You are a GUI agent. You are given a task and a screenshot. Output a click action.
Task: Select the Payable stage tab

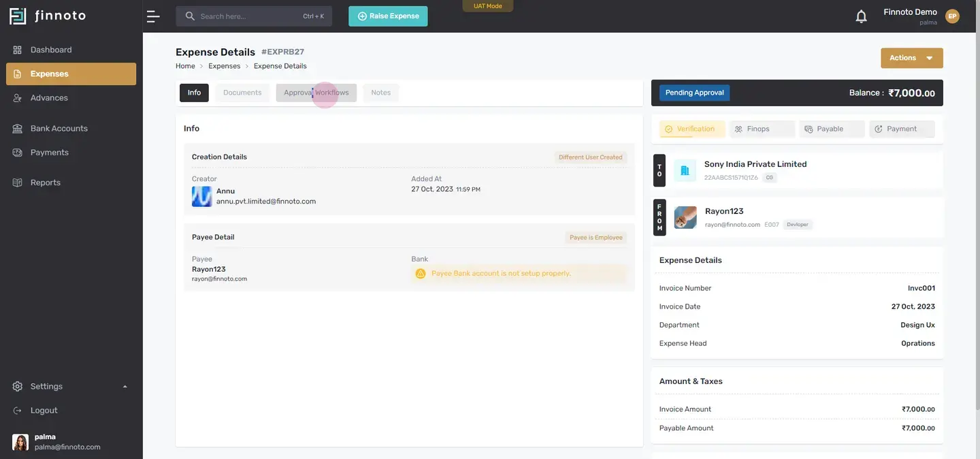pyautogui.click(x=832, y=129)
